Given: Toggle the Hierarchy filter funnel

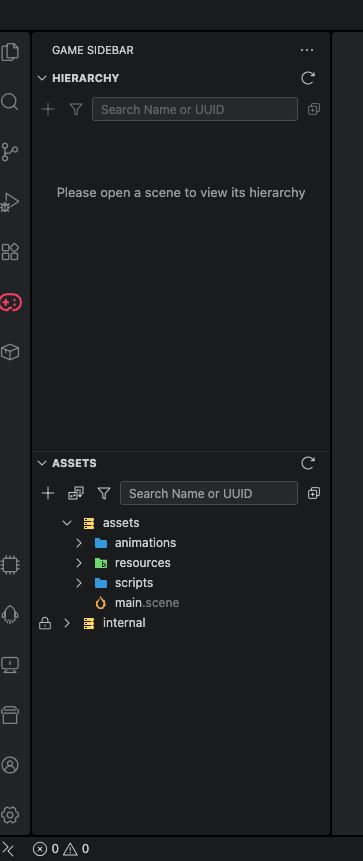Looking at the screenshot, I should (76, 109).
